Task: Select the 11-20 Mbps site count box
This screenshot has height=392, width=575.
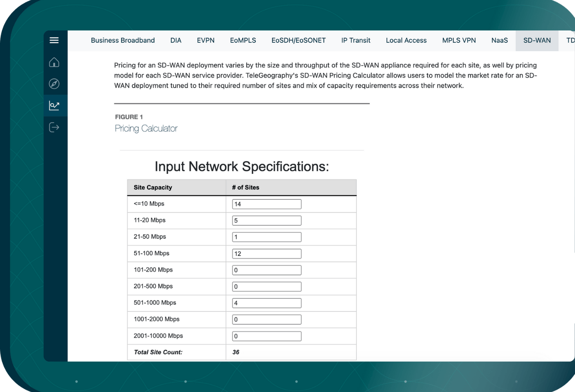Action: [x=266, y=220]
